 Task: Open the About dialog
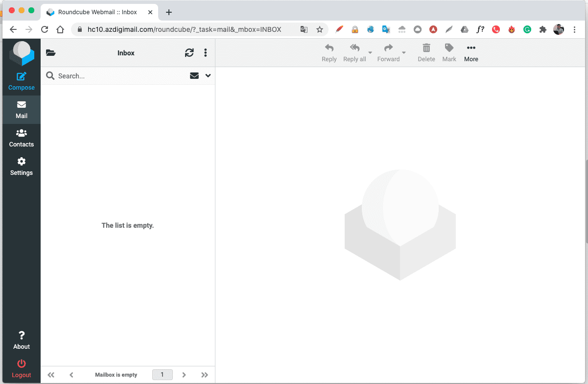tap(21, 340)
